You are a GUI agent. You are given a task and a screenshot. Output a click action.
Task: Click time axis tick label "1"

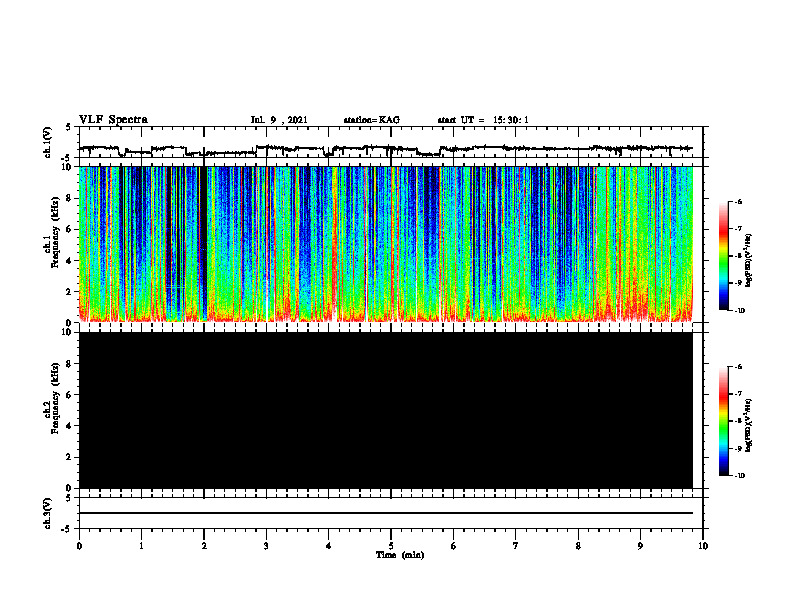(141, 546)
